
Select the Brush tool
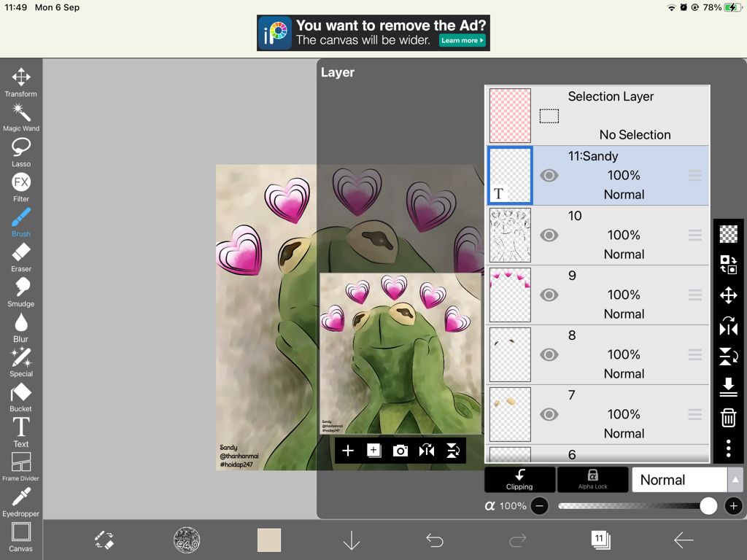[21, 222]
